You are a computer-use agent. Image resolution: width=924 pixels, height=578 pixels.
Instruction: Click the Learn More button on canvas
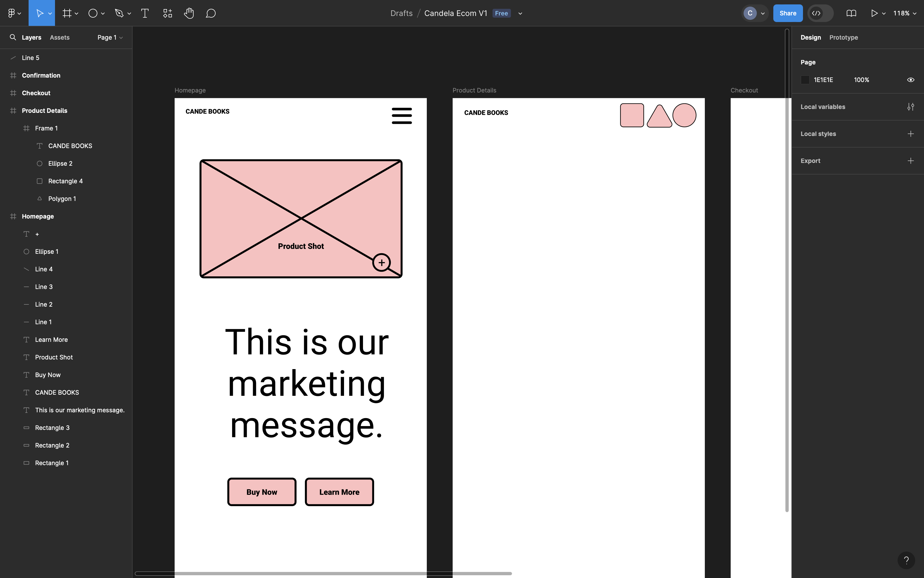click(339, 492)
